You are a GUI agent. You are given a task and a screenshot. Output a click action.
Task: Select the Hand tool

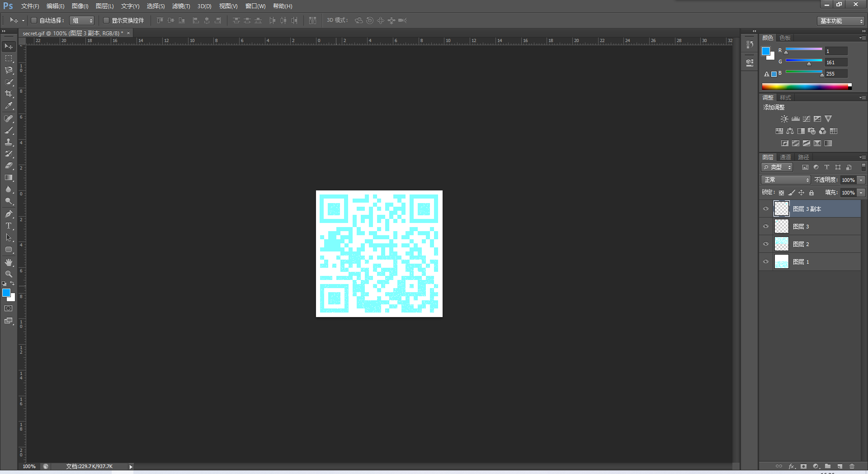tap(9, 262)
